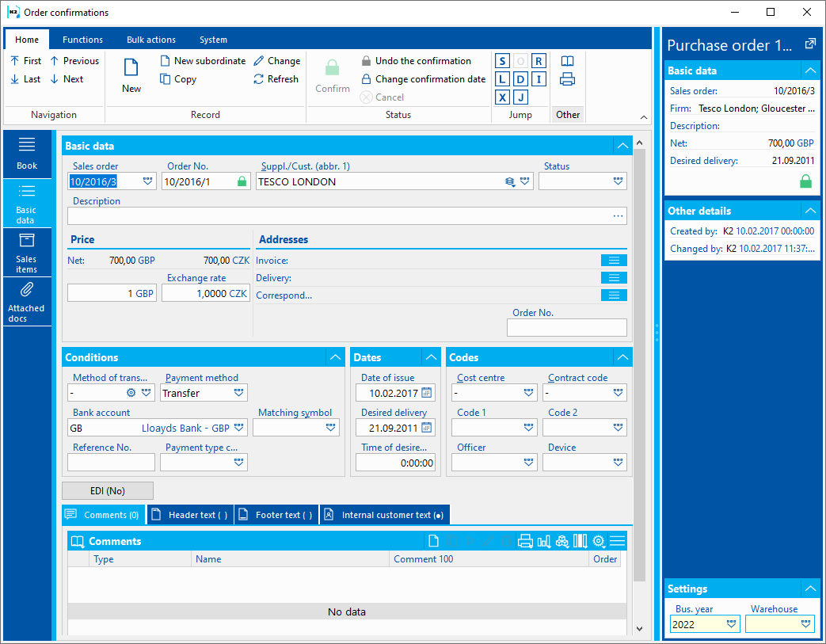
Task: Jump to first record with First
Action: click(25, 61)
